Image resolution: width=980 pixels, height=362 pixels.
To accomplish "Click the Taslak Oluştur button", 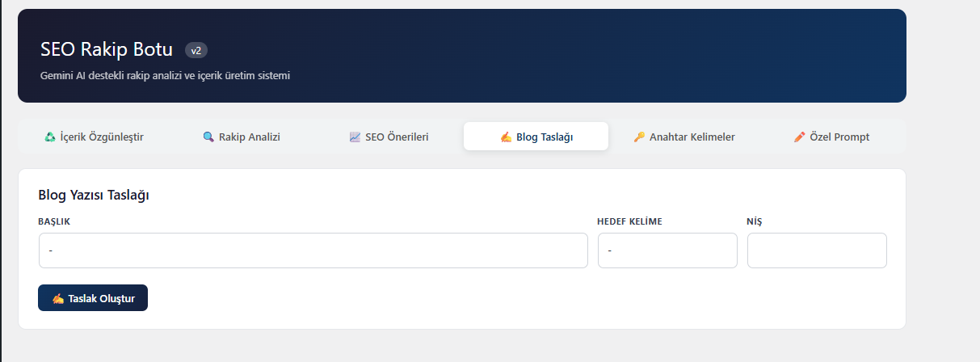I will coord(93,297).
